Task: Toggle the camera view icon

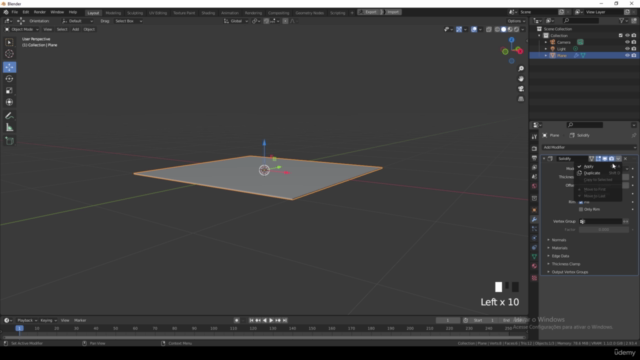Action: (x=521, y=89)
